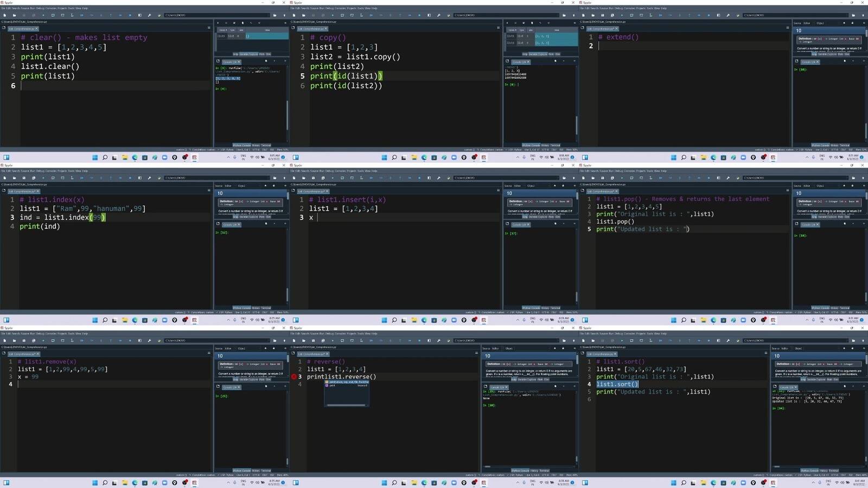Click New file icon in the clear() window
This screenshot has width=868, height=488.
(4, 15)
